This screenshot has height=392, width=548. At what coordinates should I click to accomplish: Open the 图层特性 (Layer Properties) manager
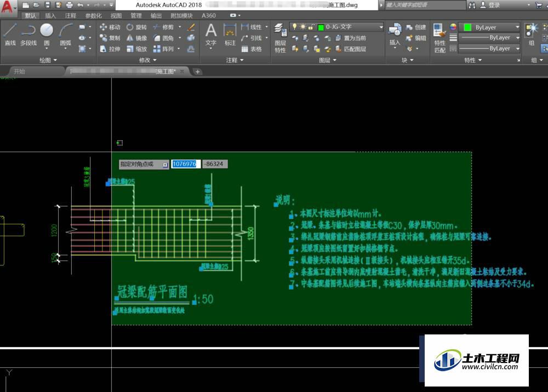click(280, 38)
